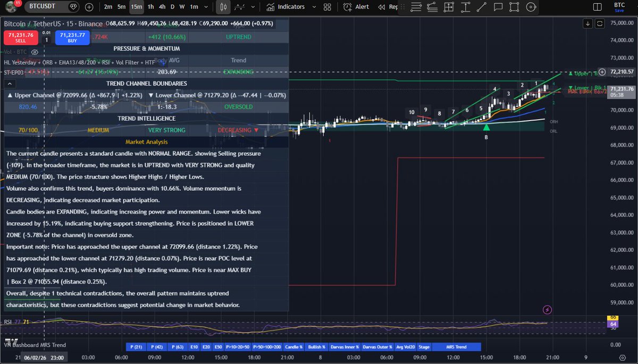Open the indicator templates grid icon
Screen dimensions: 638x364
328,7
